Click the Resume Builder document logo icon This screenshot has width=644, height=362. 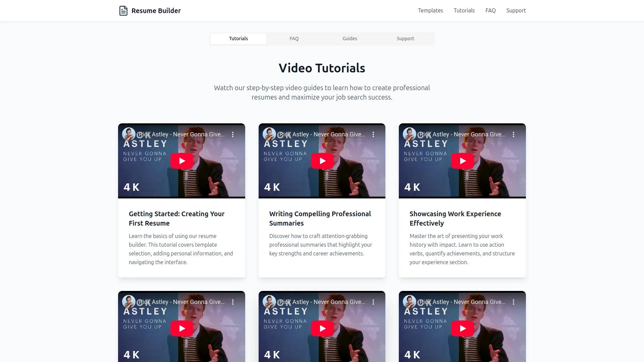(123, 10)
